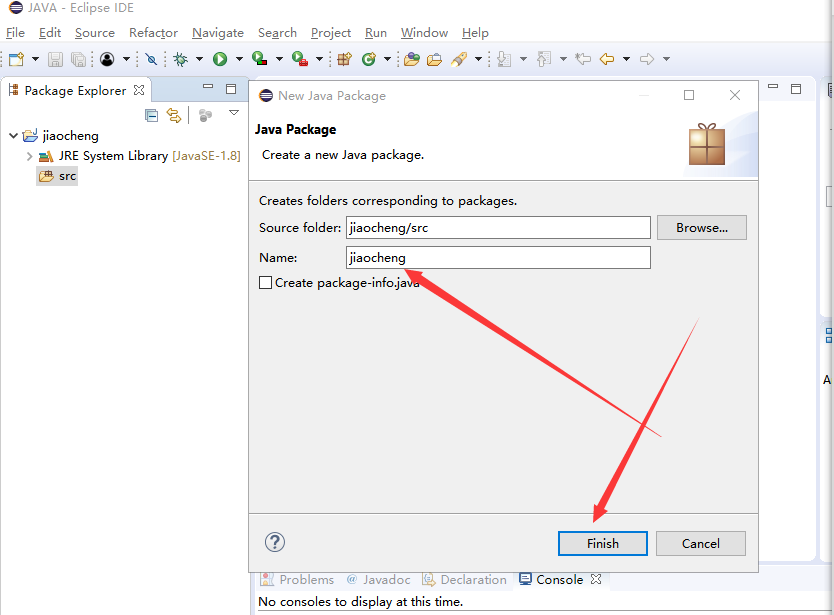Viewport: 834px width, 615px height.
Task: Open the Package Explorer View Menu triangle
Action: 234,113
